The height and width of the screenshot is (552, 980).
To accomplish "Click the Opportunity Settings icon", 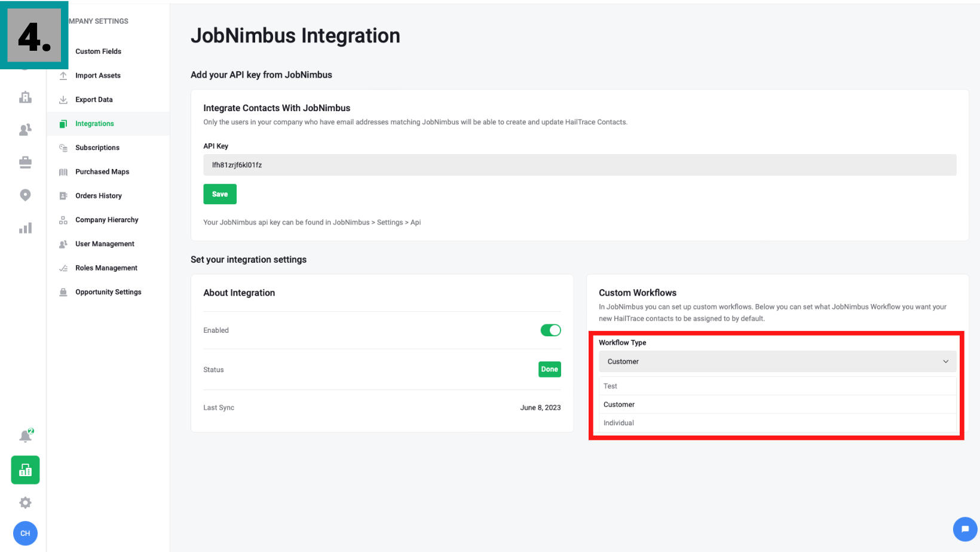I will coord(63,292).
